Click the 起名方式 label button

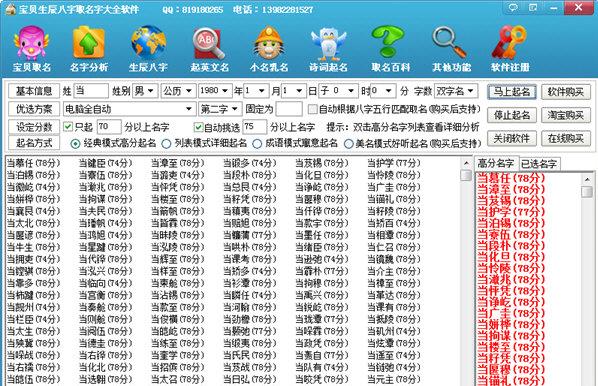coord(34,143)
